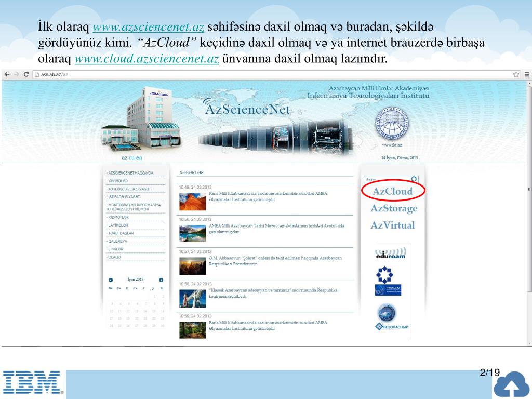Open 10:58 news thumbnail with lighthouse
Viewport: 532px width, 399px height.
192,298
